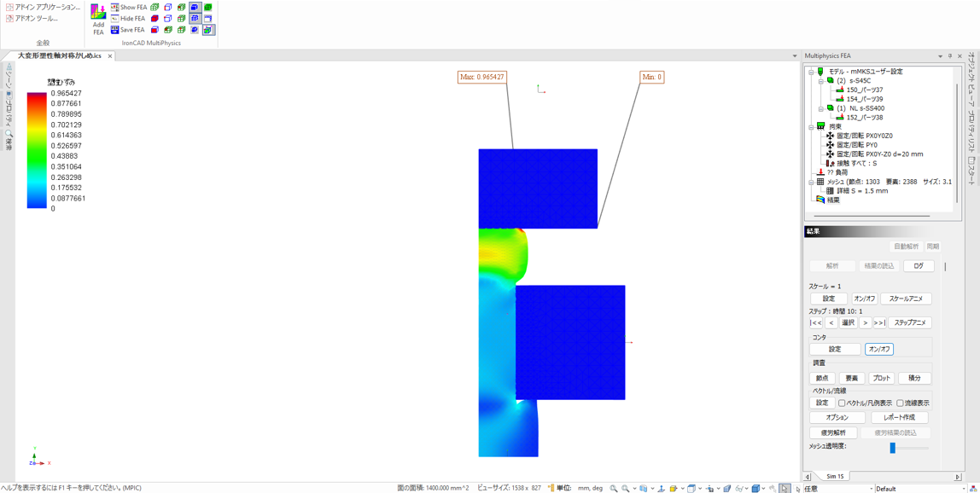Open the アドオン ツール add-on tools command
The height and width of the screenshot is (493, 980).
coord(32,18)
